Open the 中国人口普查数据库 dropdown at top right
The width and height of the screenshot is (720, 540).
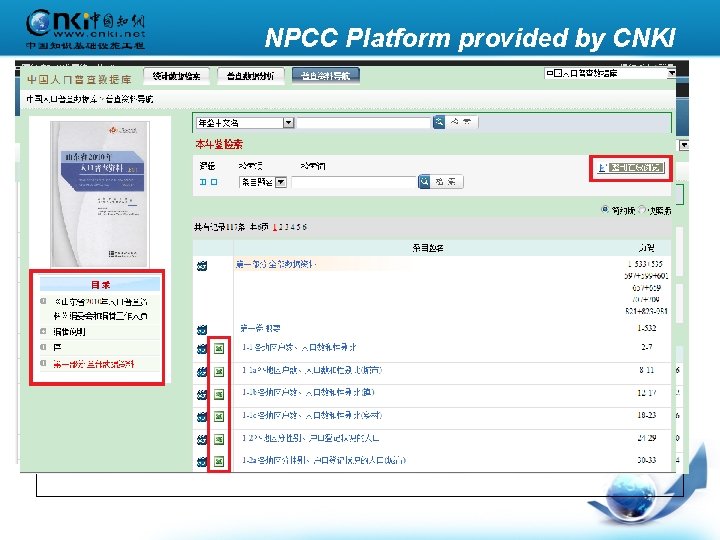point(671,73)
